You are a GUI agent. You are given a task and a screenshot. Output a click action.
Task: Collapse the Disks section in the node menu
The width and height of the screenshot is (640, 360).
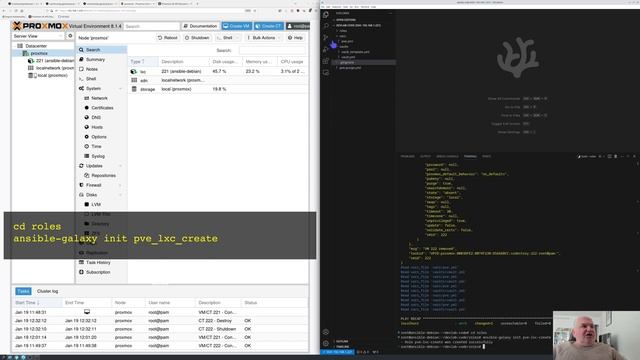click(120, 195)
